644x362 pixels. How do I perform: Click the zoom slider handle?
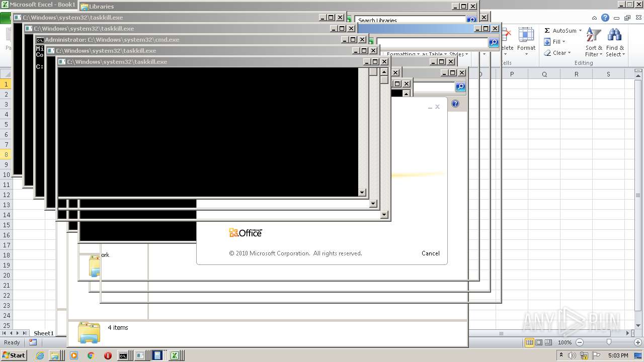click(609, 342)
